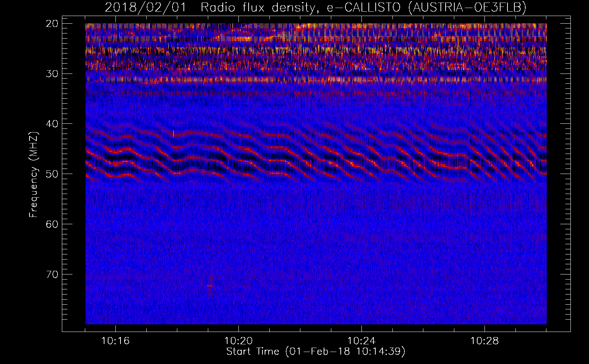
Task: Click the 10:24 time tick label
Action: [361, 341]
